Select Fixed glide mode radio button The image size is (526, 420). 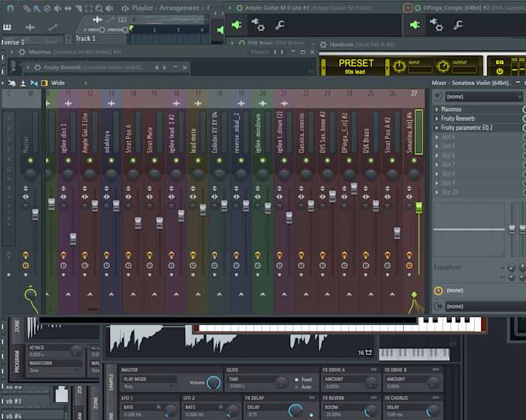[296, 380]
